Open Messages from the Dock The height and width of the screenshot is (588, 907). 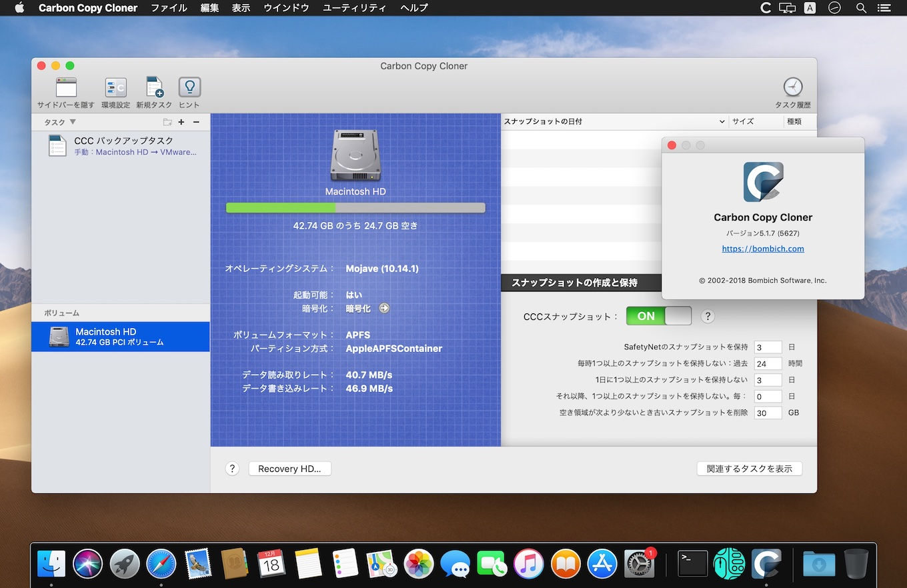456,563
